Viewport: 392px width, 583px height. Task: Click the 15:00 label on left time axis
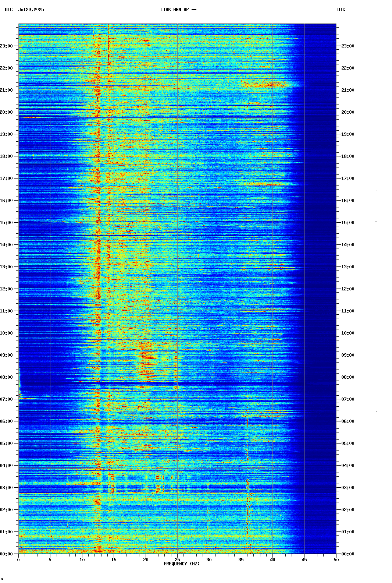click(6, 223)
